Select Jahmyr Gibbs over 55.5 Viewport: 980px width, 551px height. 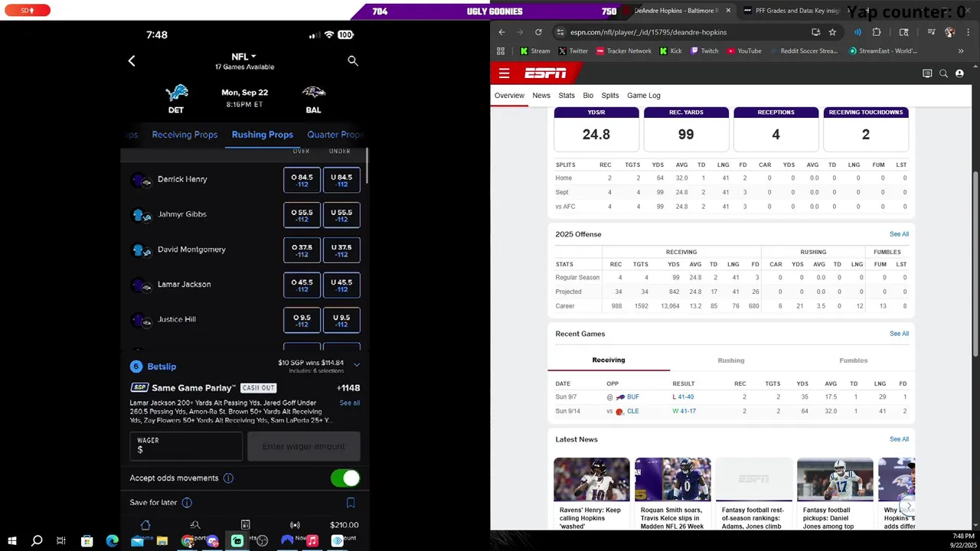[302, 215]
